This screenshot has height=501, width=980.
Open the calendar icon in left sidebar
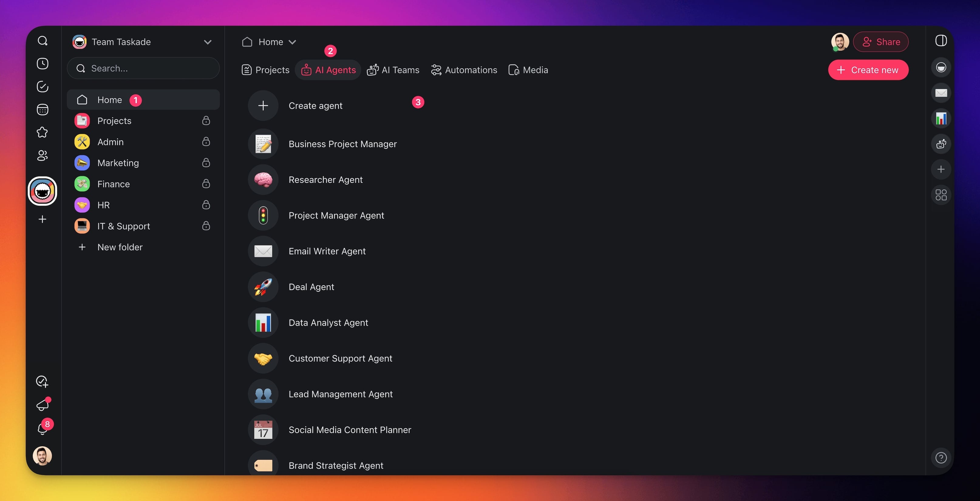tap(43, 110)
